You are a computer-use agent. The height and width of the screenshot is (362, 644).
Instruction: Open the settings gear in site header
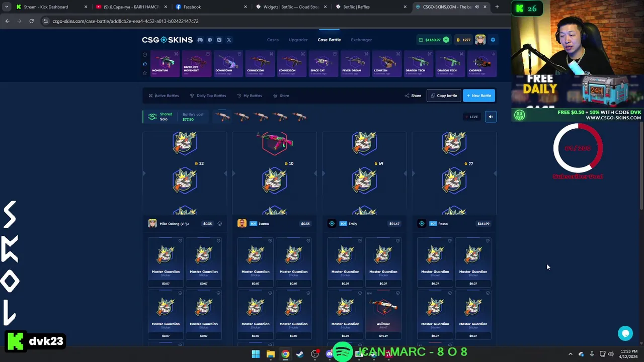493,40
